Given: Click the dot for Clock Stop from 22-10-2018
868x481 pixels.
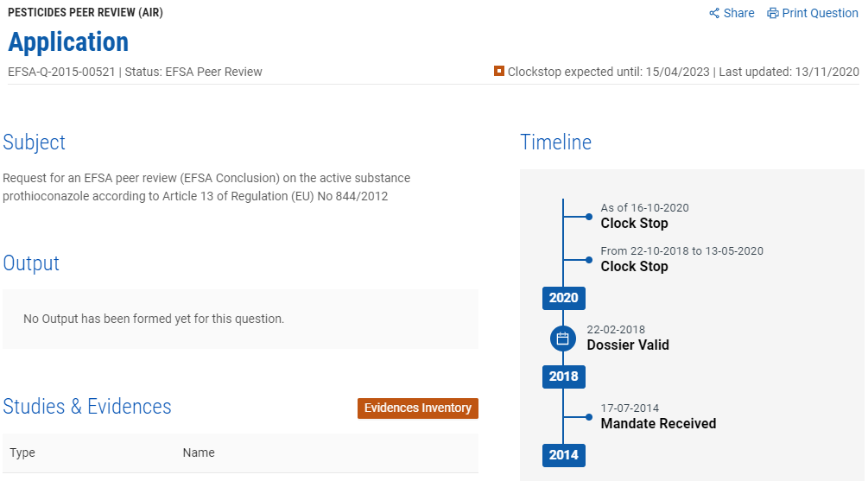Looking at the screenshot, I should coord(589,260).
